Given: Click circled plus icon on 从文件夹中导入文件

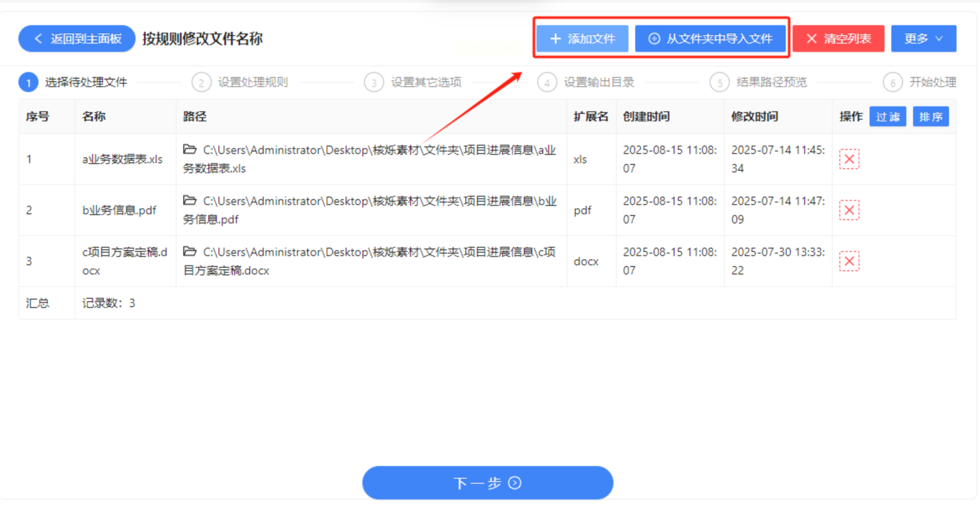Looking at the screenshot, I should pos(654,38).
